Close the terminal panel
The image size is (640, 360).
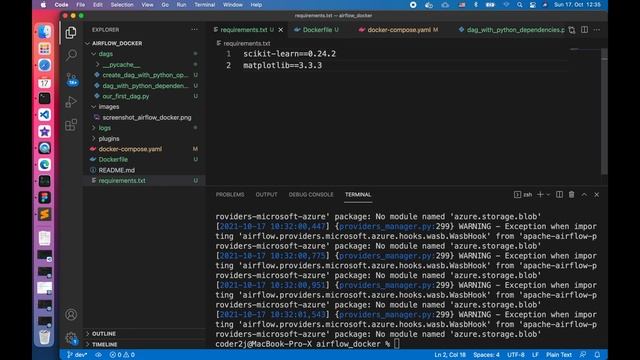click(x=597, y=195)
